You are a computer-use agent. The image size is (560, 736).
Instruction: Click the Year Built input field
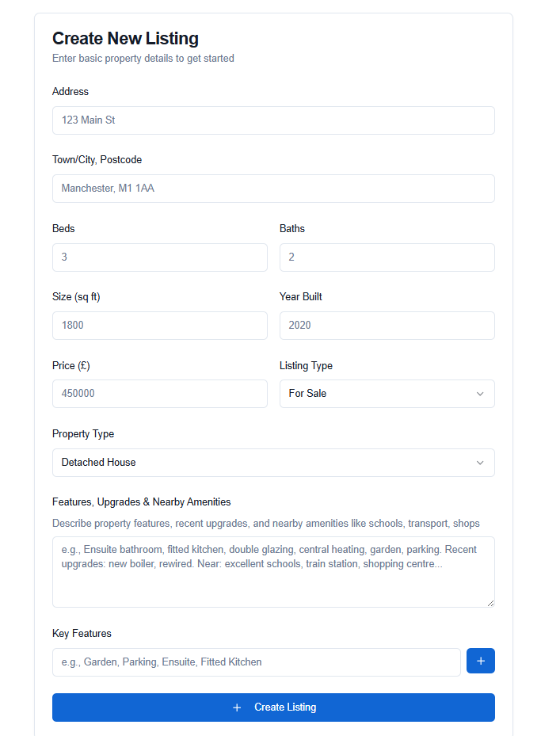coord(387,326)
